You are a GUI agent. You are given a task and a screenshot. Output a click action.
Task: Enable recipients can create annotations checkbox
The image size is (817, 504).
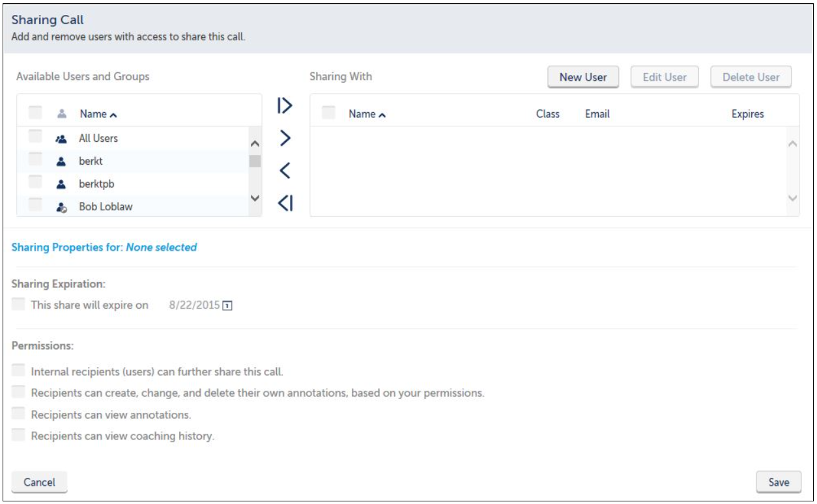pyautogui.click(x=18, y=392)
